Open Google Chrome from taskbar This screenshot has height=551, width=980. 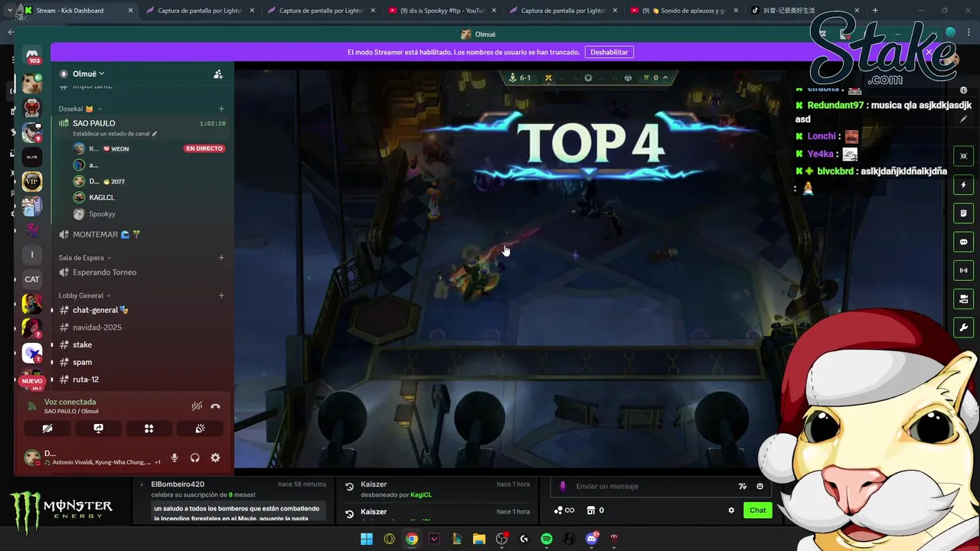[x=412, y=539]
